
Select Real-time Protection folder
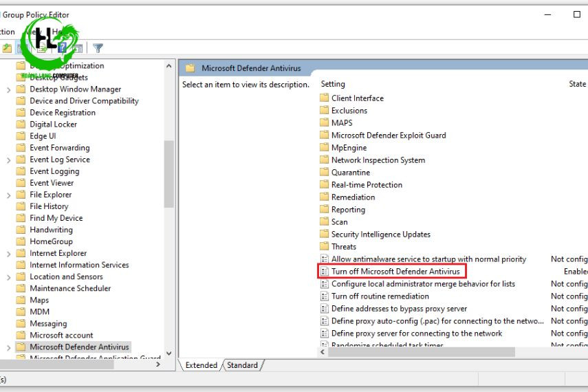pyautogui.click(x=367, y=184)
